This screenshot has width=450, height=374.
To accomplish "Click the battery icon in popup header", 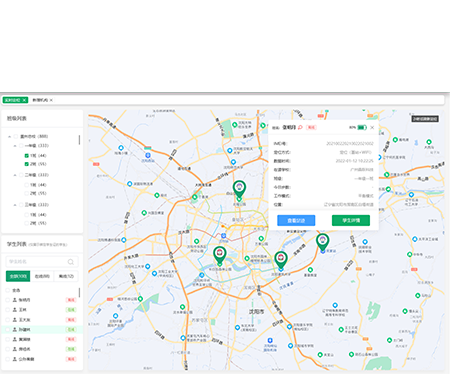I will [362, 127].
